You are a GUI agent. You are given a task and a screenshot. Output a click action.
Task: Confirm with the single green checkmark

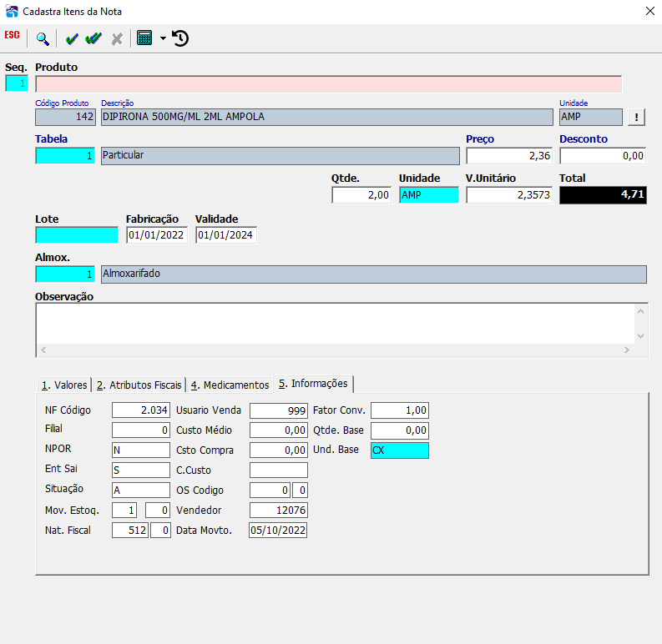pos(72,39)
